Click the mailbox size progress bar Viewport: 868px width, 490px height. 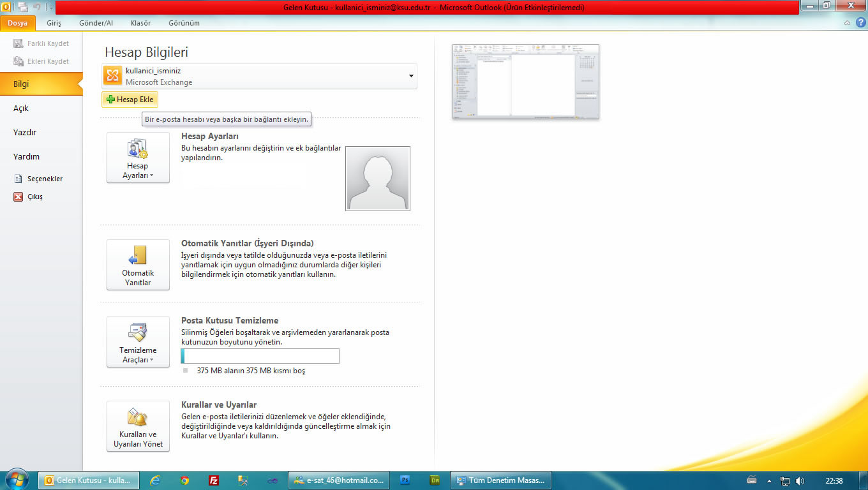(x=260, y=356)
